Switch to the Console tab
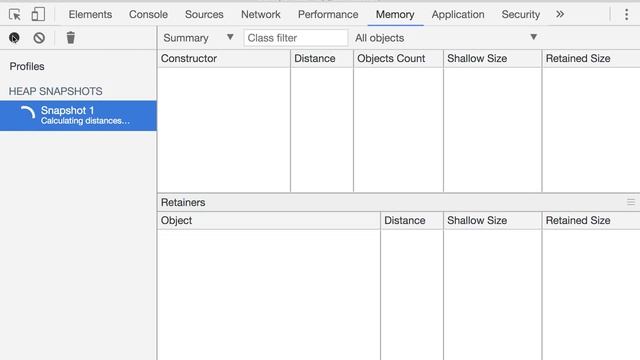Viewport: 640px width, 360px height. 148,14
